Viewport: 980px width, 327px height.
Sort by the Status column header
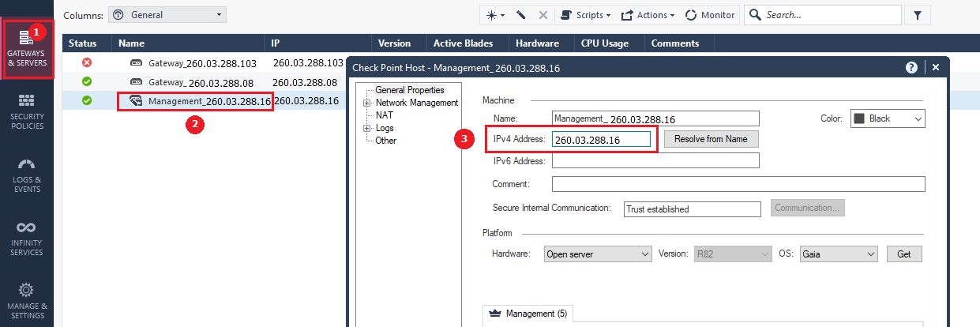(x=87, y=43)
